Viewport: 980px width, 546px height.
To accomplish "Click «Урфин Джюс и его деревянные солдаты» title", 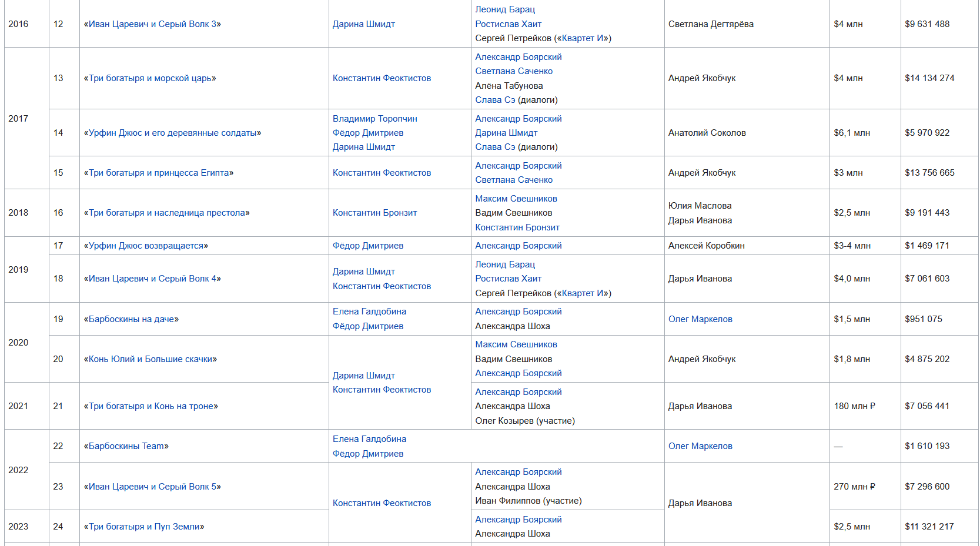I will pyautogui.click(x=172, y=133).
